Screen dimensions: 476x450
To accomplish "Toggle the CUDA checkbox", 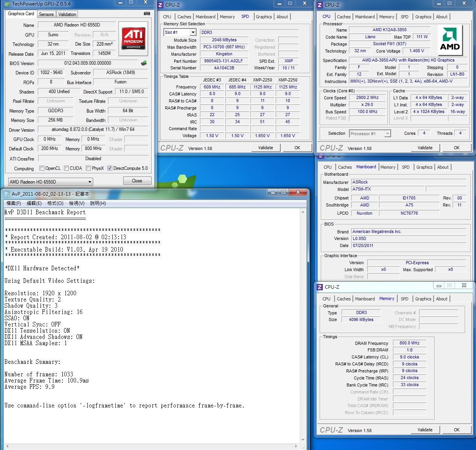I will pyautogui.click(x=67, y=168).
